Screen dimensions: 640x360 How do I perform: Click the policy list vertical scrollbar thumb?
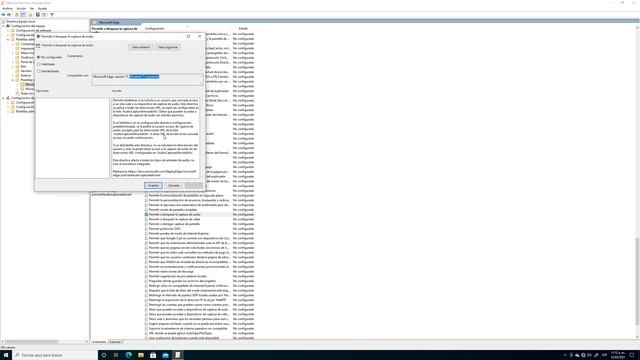[x=638, y=281]
